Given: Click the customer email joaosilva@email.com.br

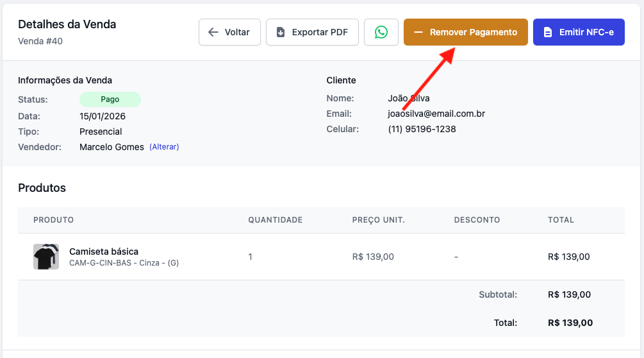Looking at the screenshot, I should point(436,114).
